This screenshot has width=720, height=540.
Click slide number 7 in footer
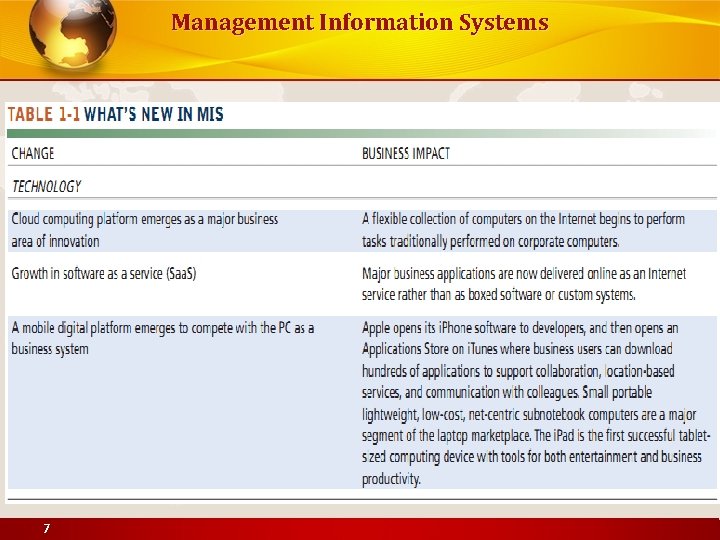tap(46, 529)
